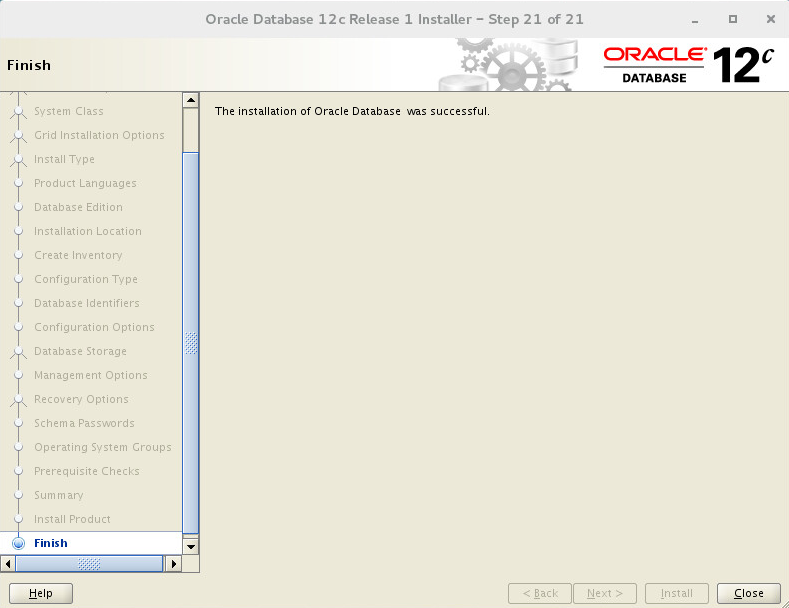Select Configuration Options step

94,327
